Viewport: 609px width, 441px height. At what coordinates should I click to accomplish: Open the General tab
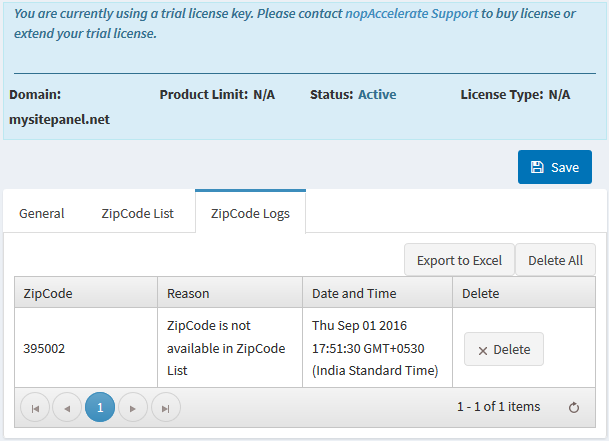[42, 213]
